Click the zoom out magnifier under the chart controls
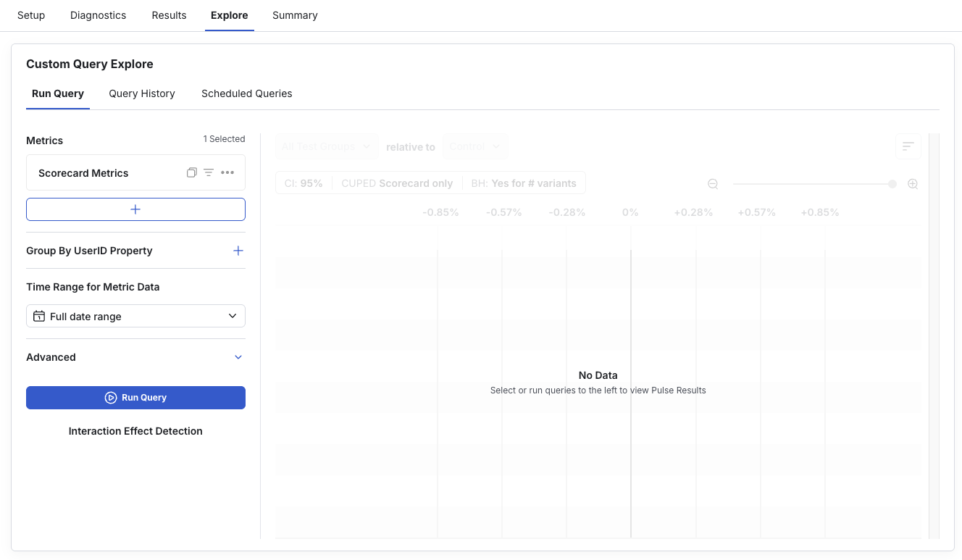 [713, 183]
